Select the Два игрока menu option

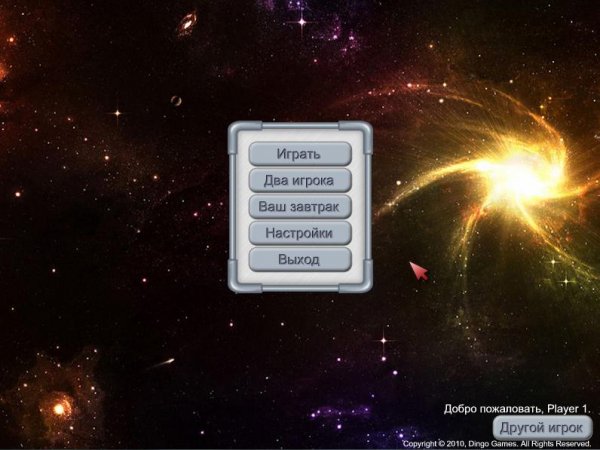click(299, 180)
